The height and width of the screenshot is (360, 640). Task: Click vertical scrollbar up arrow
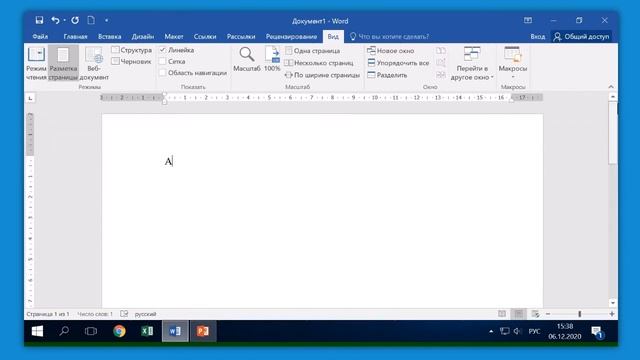(x=613, y=97)
